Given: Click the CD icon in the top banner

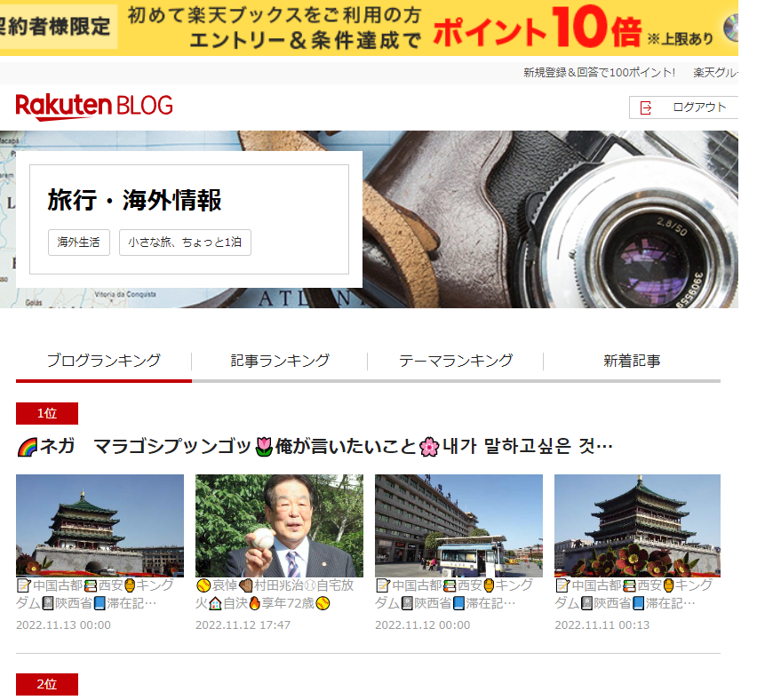Looking at the screenshot, I should [730, 28].
